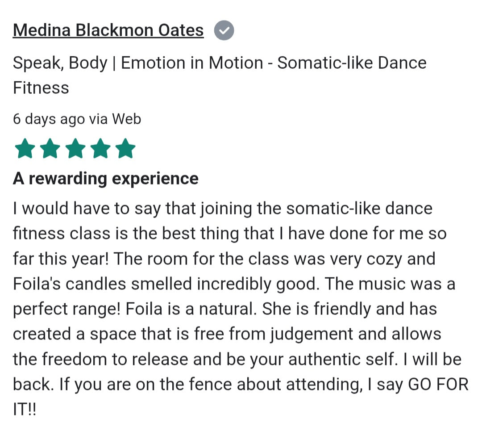Click the "Speak, Body | Emotion in Motion" class title
Image resolution: width=482 pixels, height=448 pixels.
pyautogui.click(x=137, y=63)
